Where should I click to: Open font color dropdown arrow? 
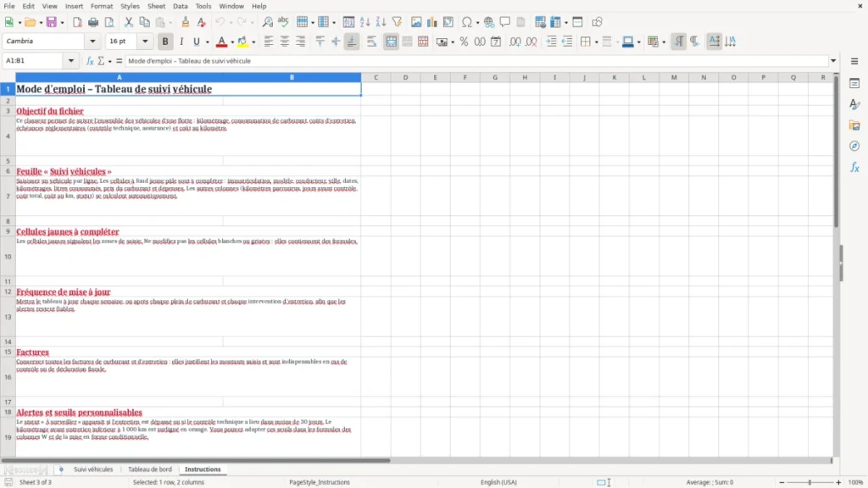coord(232,42)
